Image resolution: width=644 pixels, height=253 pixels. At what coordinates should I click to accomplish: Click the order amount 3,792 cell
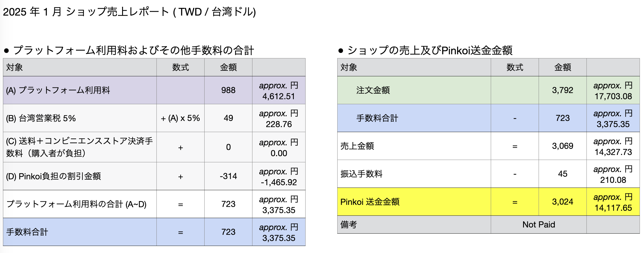tap(562, 90)
